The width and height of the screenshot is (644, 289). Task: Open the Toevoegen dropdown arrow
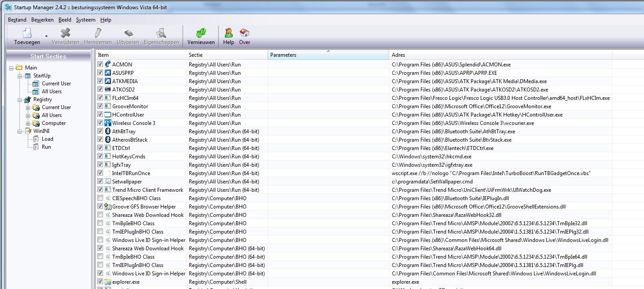[x=46, y=36]
